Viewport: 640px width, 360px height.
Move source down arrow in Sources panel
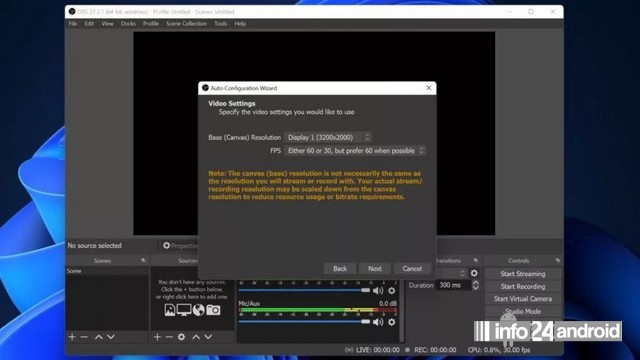click(208, 337)
